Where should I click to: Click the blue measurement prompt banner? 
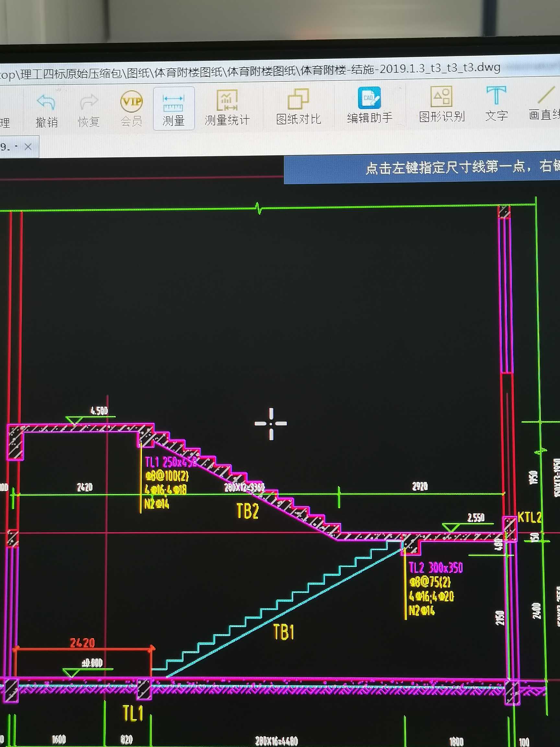[422, 168]
